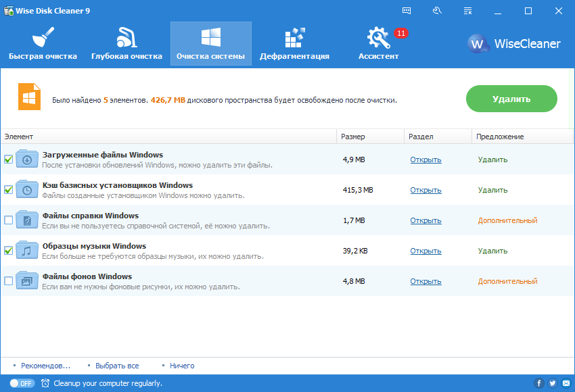Click the Рекомендов... selection link
Image resolution: width=575 pixels, height=392 pixels.
tap(45, 366)
